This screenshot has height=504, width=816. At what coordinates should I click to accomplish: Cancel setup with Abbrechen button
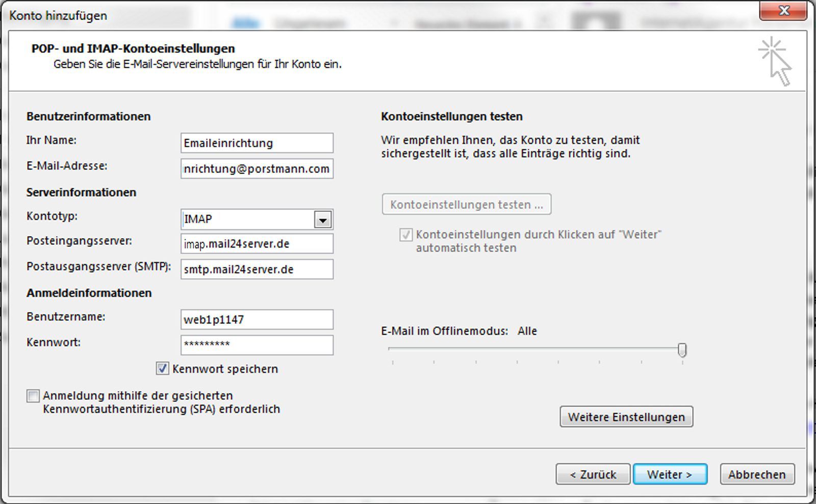[757, 474]
